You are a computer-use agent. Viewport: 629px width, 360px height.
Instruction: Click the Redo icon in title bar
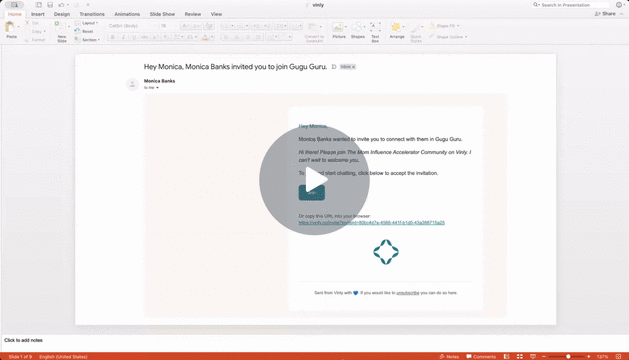coord(77,5)
